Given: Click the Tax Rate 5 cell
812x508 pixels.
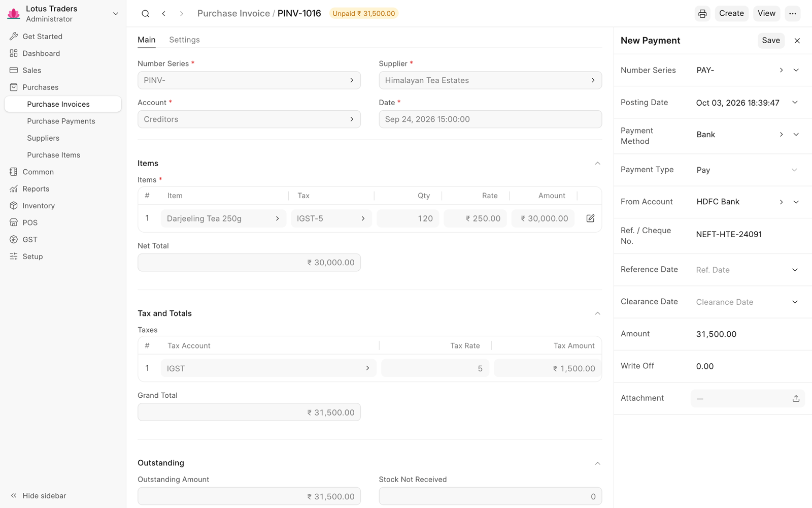Looking at the screenshot, I should (435, 368).
